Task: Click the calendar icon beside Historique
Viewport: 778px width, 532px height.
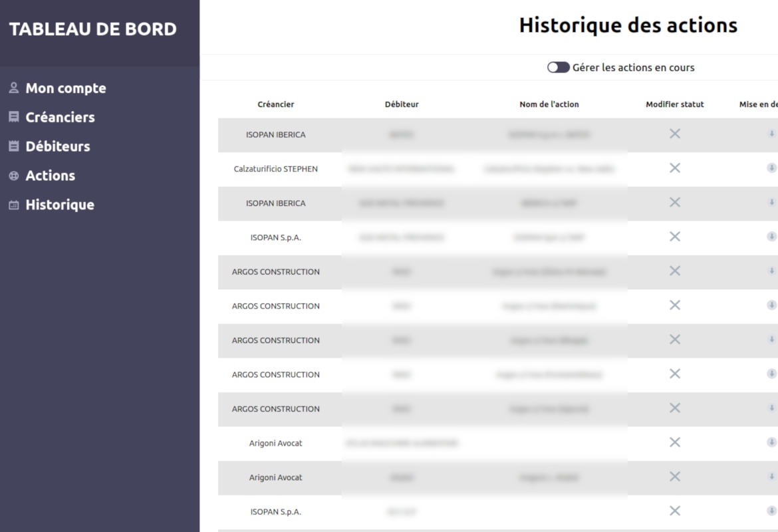Action: pos(13,205)
